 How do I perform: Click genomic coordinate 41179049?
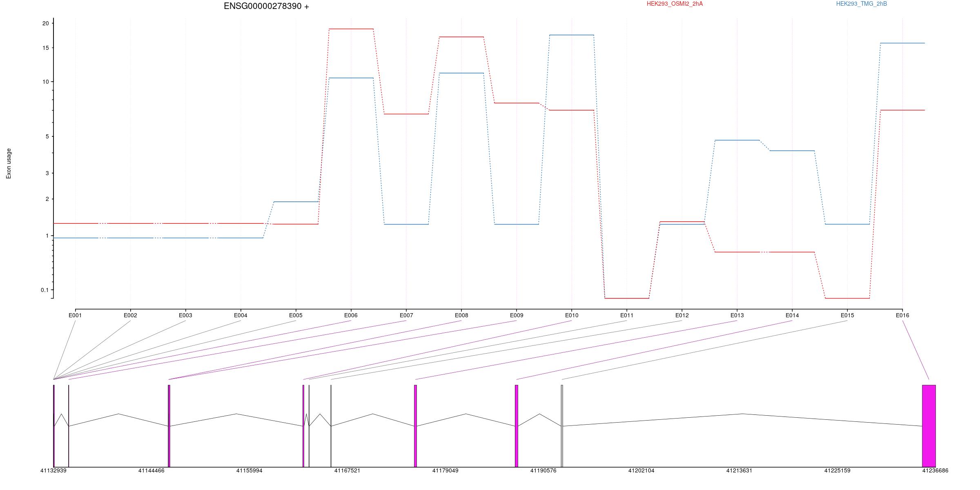pos(445,470)
